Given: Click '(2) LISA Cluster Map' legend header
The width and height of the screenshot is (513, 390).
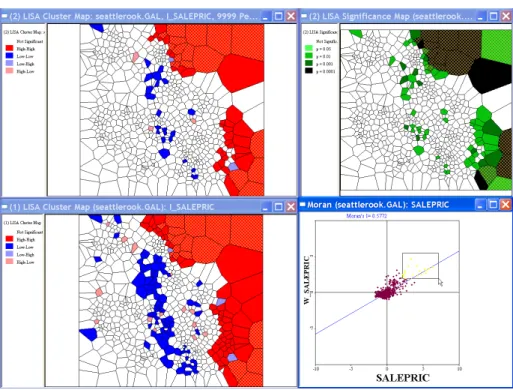Looking at the screenshot, I should coord(23,32).
